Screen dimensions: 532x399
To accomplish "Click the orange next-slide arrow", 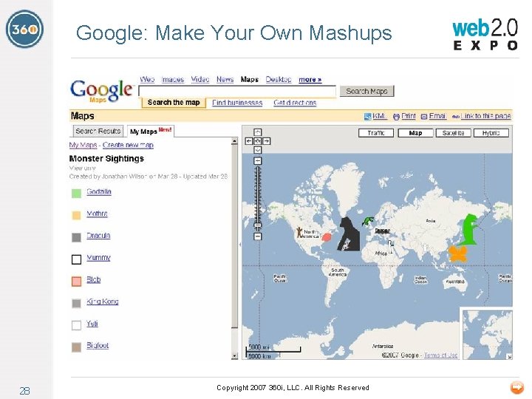I will tap(516, 387).
